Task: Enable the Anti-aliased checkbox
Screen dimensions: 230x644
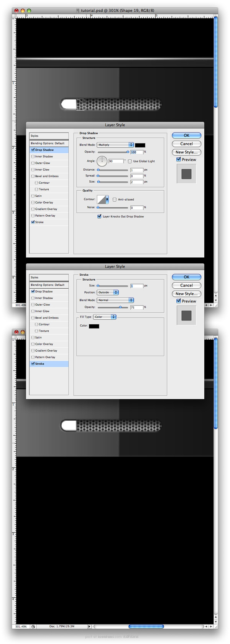Action: (115, 199)
